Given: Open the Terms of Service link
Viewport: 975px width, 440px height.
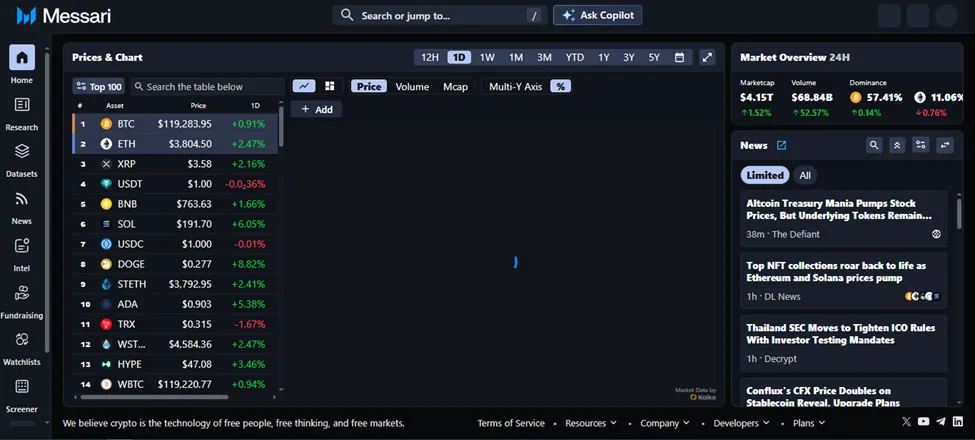Looking at the screenshot, I should pos(511,423).
